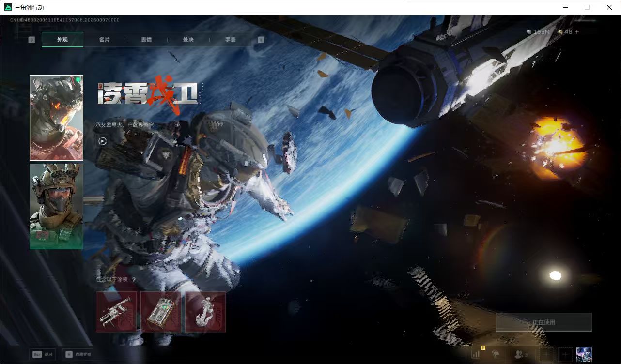Image resolution: width=621 pixels, height=364 pixels.
Task: Click the Q previous-tab key icon
Action: (31, 40)
